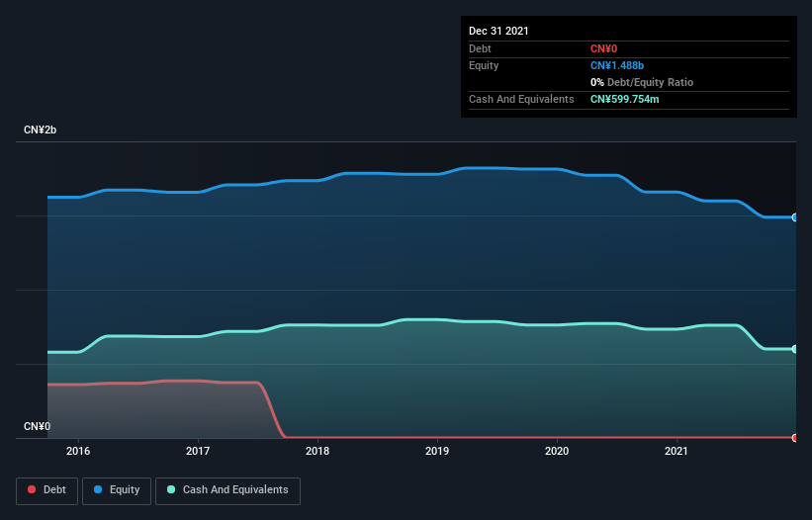Screen dimensions: 812x520
Task: Click the teal Cash And Equivalents legend dot
Action: coord(171,489)
